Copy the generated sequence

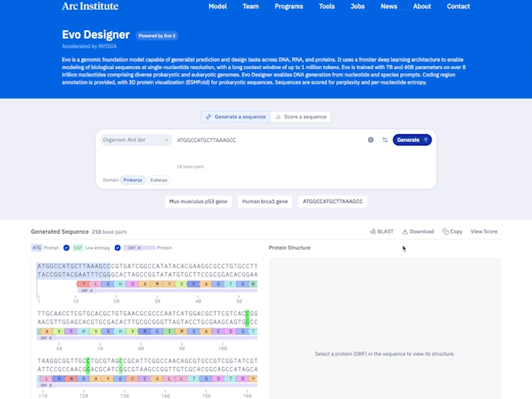453,232
